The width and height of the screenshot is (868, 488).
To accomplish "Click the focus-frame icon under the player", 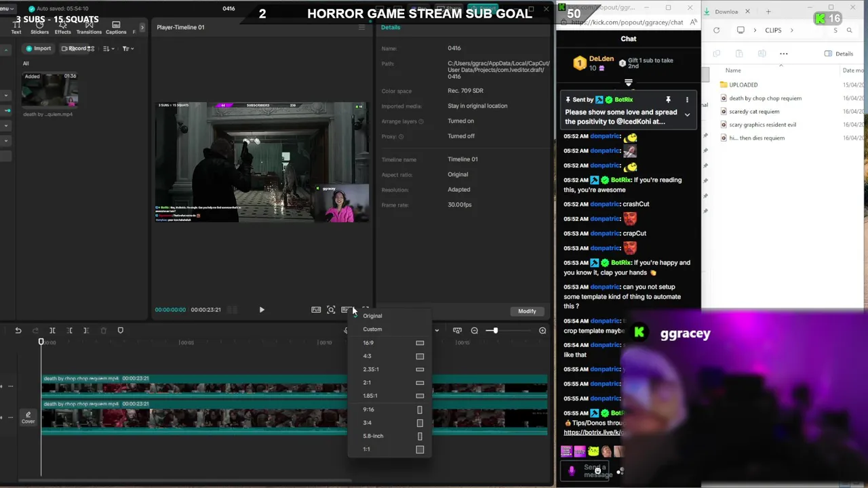I will (331, 310).
